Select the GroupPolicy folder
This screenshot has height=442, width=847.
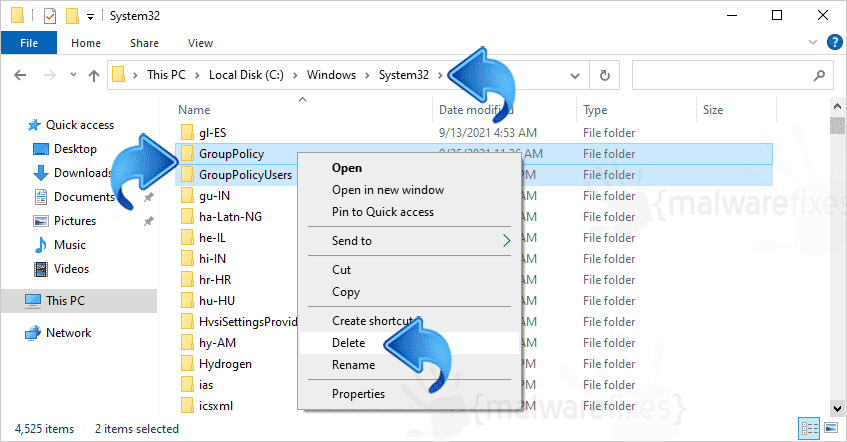click(231, 154)
